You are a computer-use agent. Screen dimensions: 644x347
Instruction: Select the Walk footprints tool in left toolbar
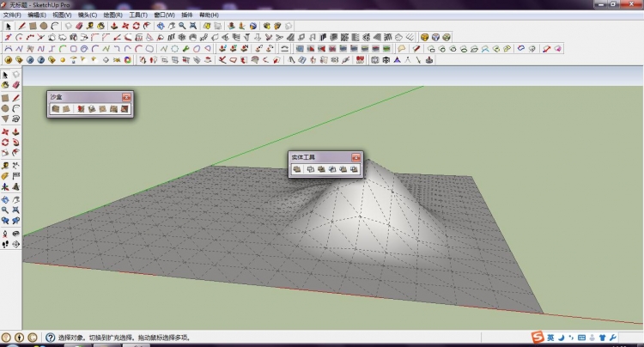point(5,244)
